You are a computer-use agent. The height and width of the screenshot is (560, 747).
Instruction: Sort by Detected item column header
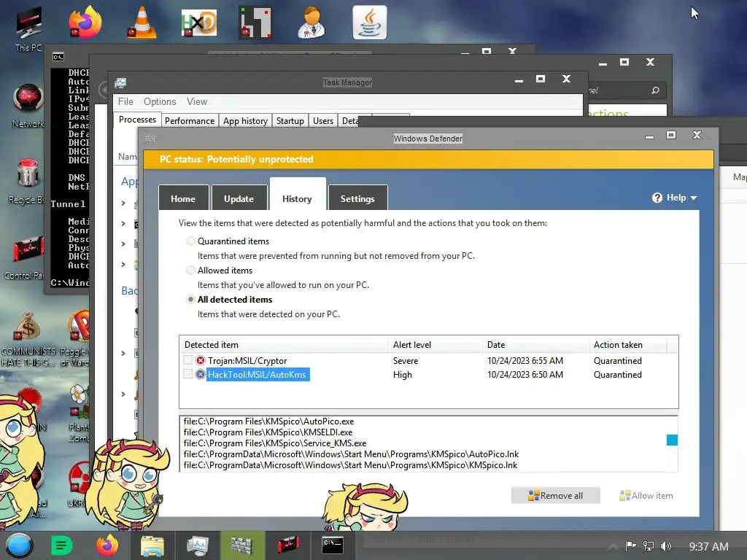(284, 344)
